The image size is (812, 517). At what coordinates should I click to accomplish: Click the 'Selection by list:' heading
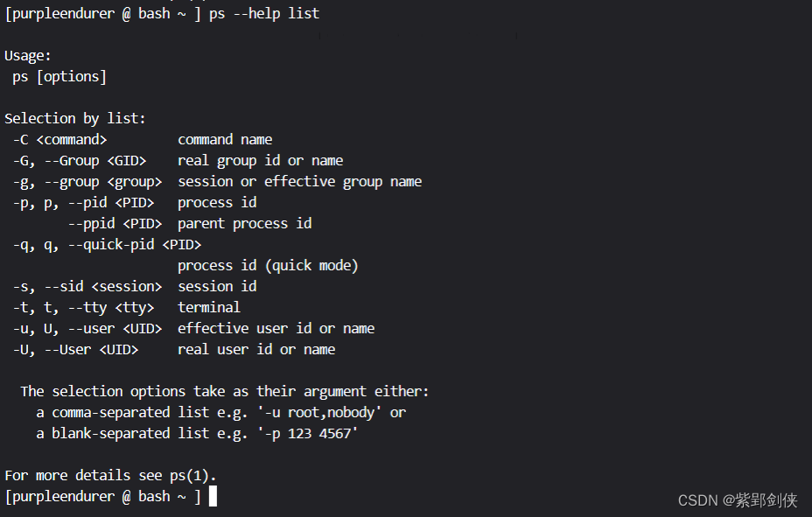pos(75,118)
